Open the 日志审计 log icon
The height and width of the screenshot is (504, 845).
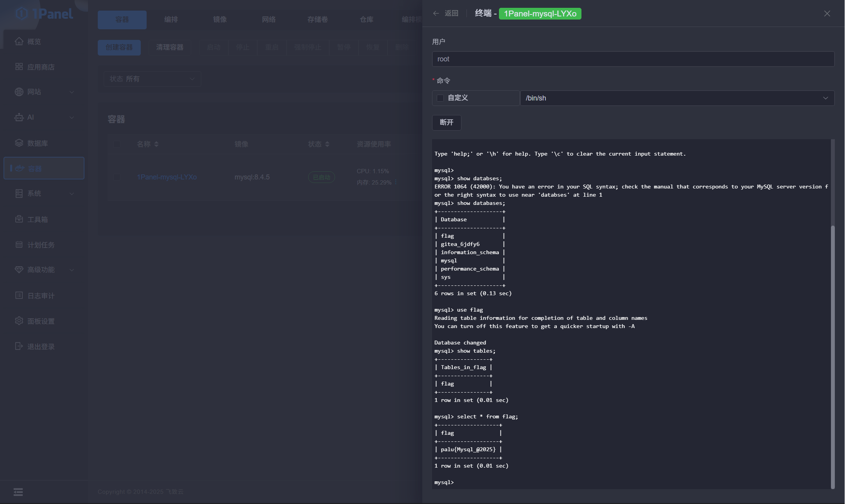[19, 296]
